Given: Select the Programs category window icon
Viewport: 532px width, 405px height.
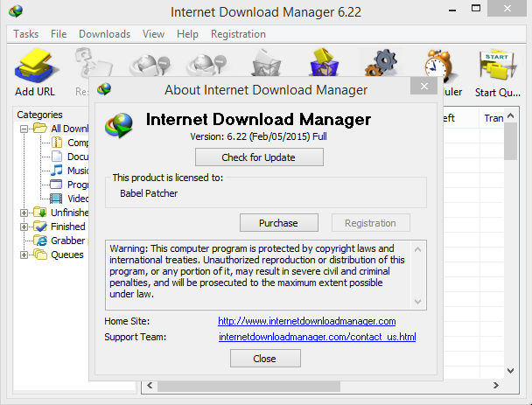Looking at the screenshot, I should click(x=56, y=185).
